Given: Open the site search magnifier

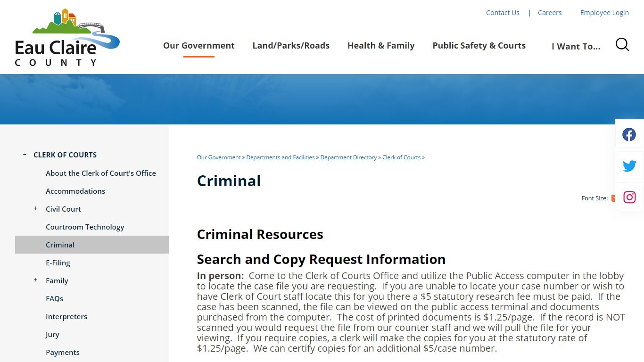Looking at the screenshot, I should pyautogui.click(x=622, y=44).
